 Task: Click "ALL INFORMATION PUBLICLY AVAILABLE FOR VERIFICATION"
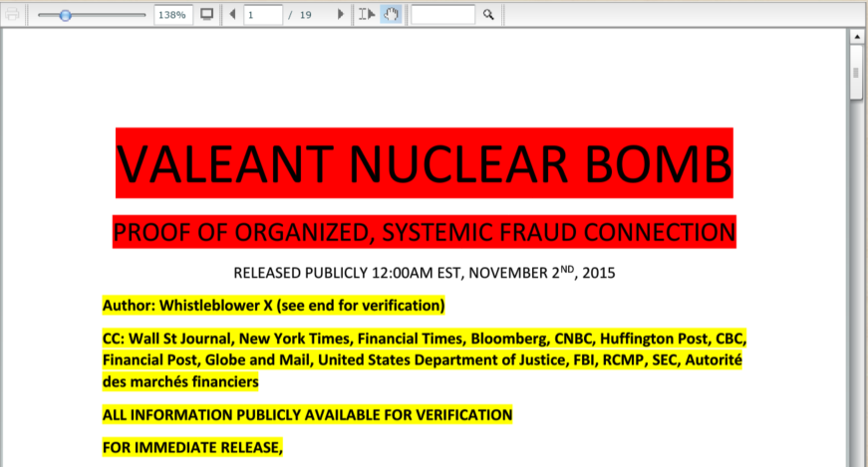(x=307, y=415)
